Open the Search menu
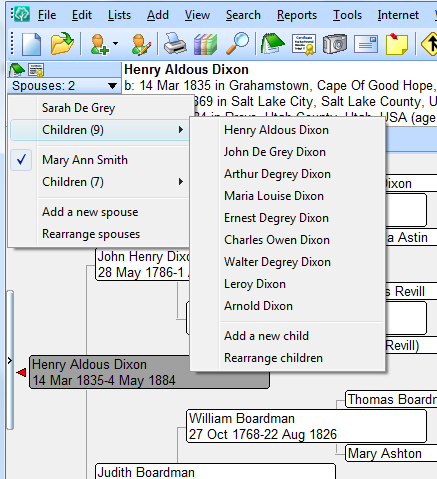 pyautogui.click(x=243, y=15)
